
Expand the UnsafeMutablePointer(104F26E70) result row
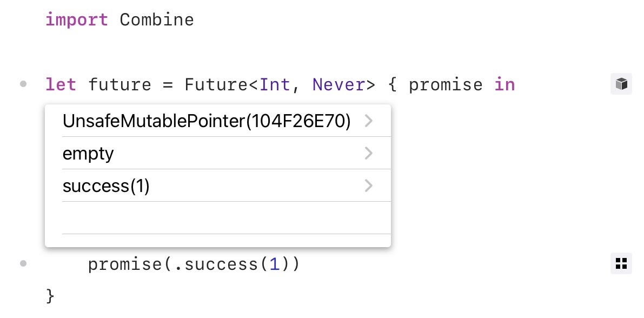(369, 121)
